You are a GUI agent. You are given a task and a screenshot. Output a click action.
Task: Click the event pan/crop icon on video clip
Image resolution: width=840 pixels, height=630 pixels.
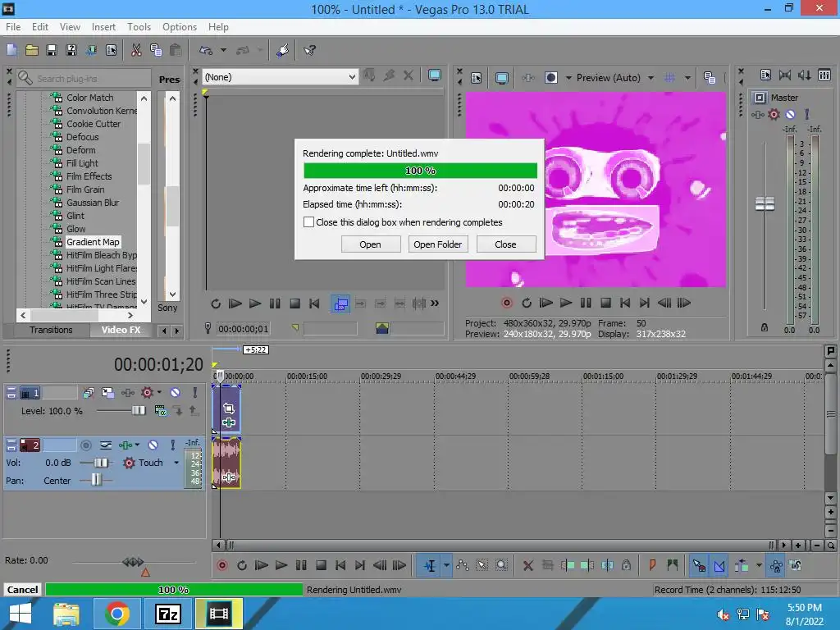(x=229, y=409)
